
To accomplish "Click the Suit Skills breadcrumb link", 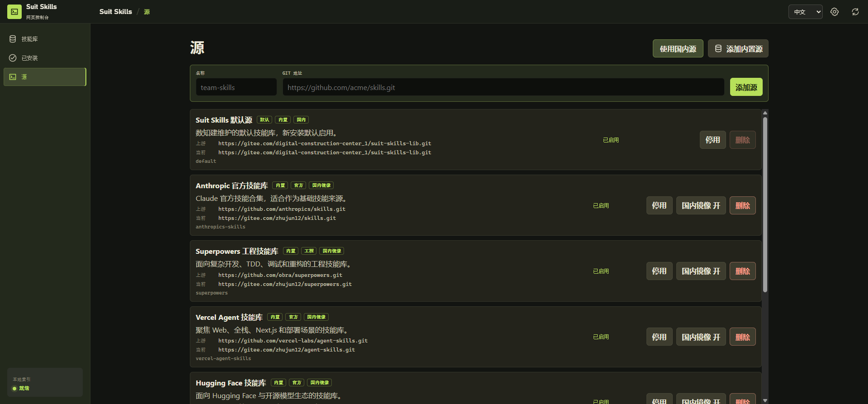I will [x=116, y=12].
